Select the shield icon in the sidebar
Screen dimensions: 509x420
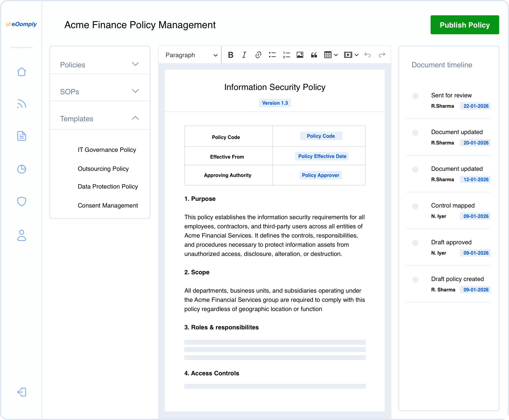(x=22, y=201)
